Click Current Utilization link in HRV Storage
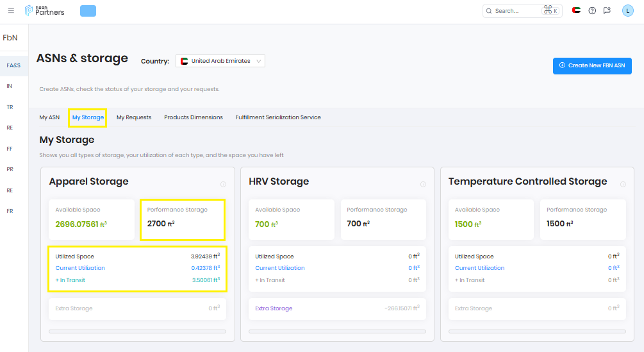This screenshot has height=352, width=644. point(279,268)
